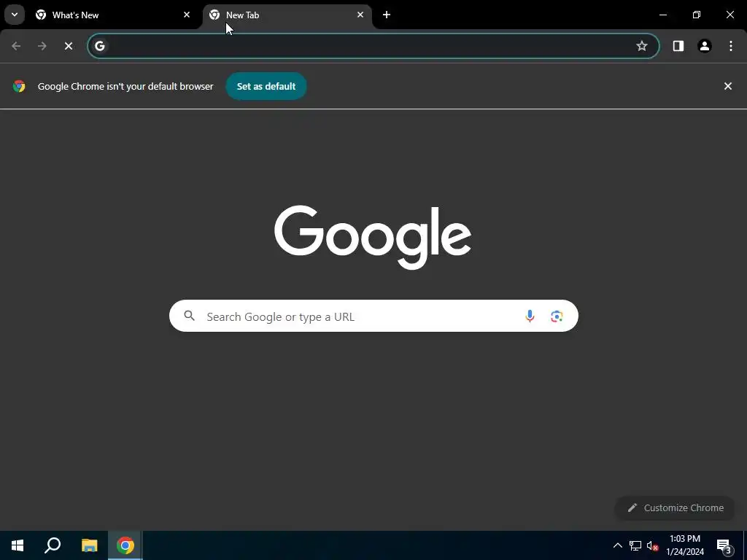Screen dimensions: 747x560
Task: Go forward with the forward arrow
Action: point(42,46)
